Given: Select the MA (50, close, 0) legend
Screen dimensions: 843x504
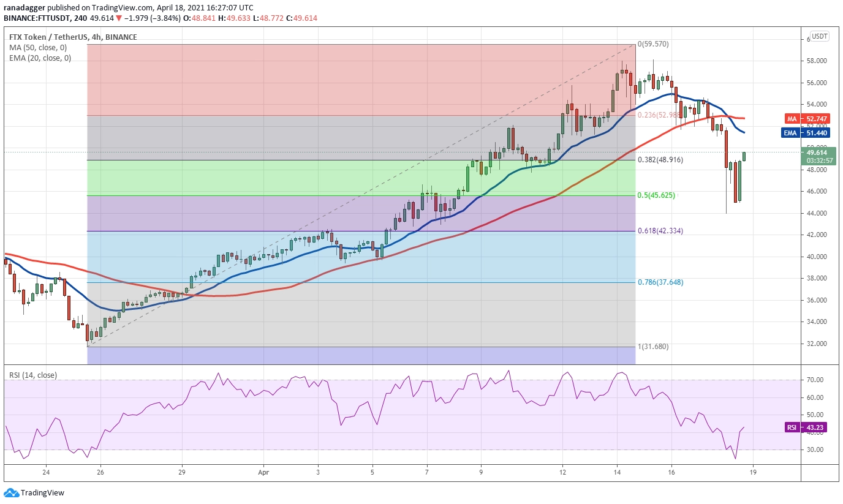Looking at the screenshot, I should (x=38, y=48).
